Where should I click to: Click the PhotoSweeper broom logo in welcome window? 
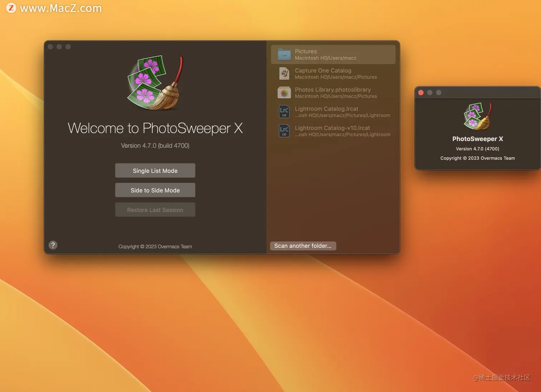click(155, 83)
